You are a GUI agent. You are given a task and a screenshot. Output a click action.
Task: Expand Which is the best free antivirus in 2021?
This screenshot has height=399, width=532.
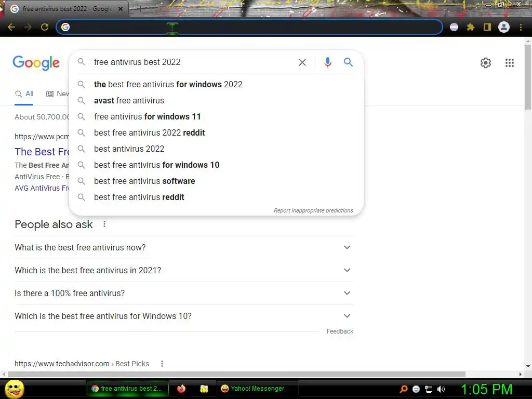pyautogui.click(x=184, y=270)
